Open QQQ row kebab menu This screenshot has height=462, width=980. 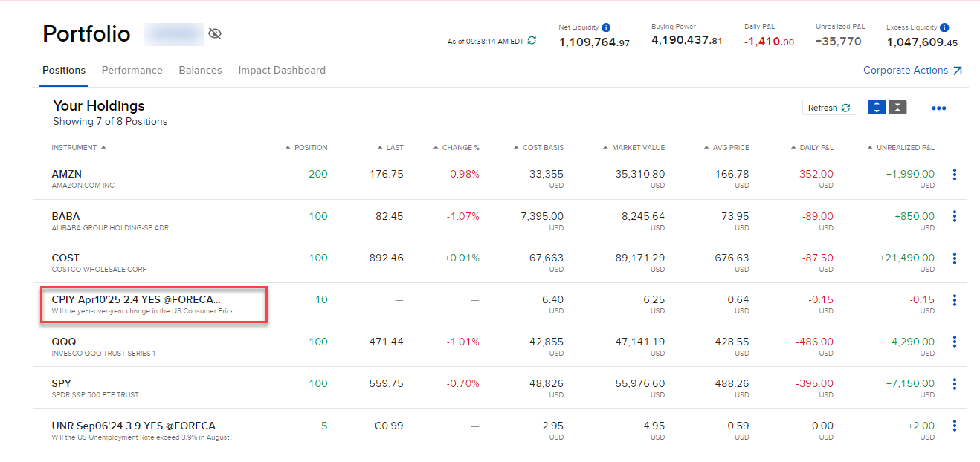(955, 342)
